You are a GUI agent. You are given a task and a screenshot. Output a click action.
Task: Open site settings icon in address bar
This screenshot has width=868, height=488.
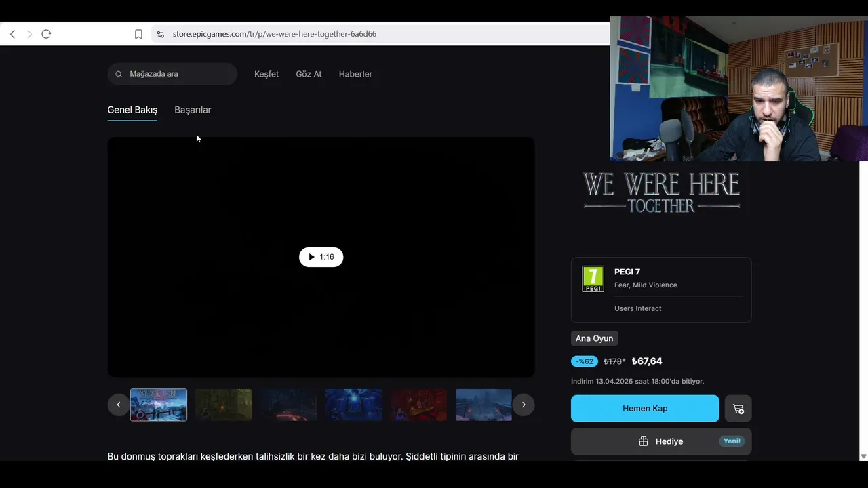click(x=160, y=34)
